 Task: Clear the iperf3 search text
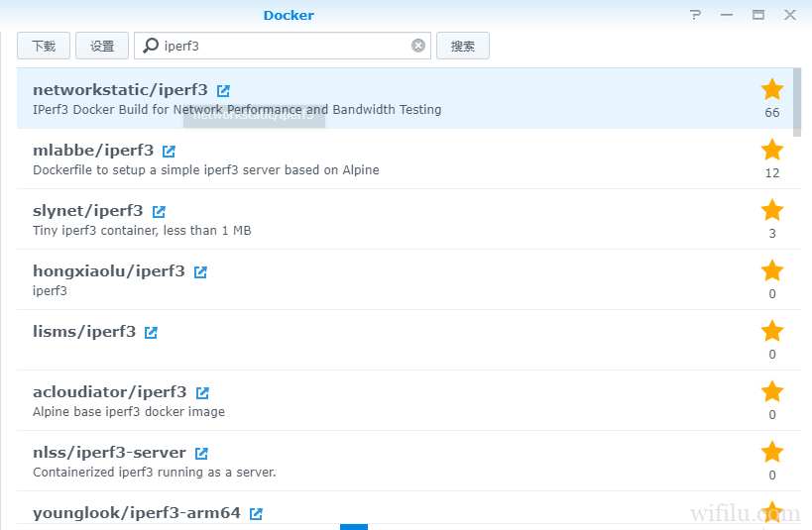[418, 46]
